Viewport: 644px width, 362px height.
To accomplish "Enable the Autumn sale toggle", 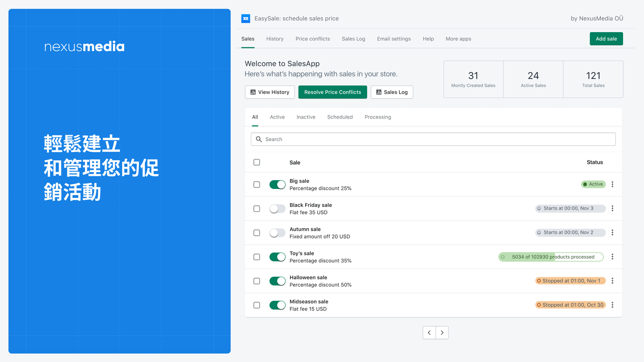I will coord(277,233).
